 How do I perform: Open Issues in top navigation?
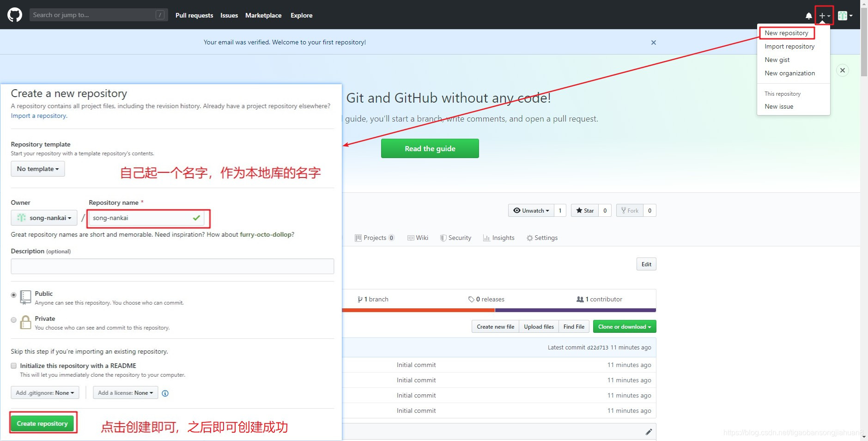(x=229, y=15)
